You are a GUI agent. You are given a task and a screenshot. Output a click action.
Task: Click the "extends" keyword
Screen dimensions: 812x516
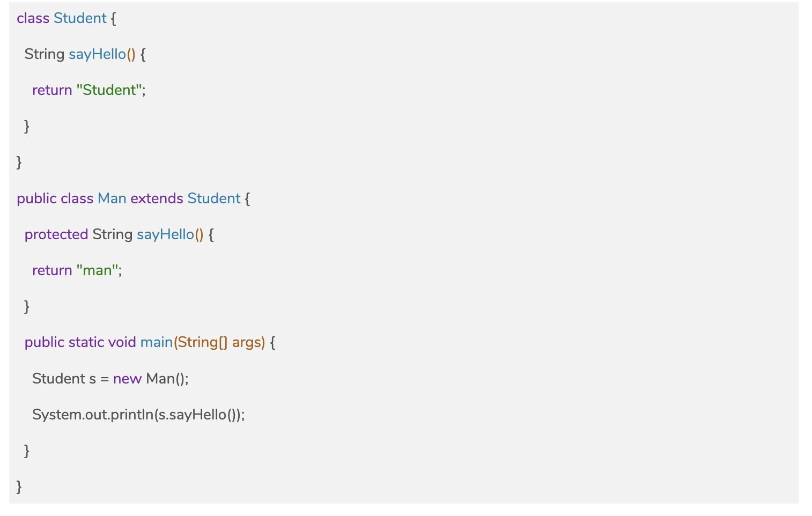157,198
